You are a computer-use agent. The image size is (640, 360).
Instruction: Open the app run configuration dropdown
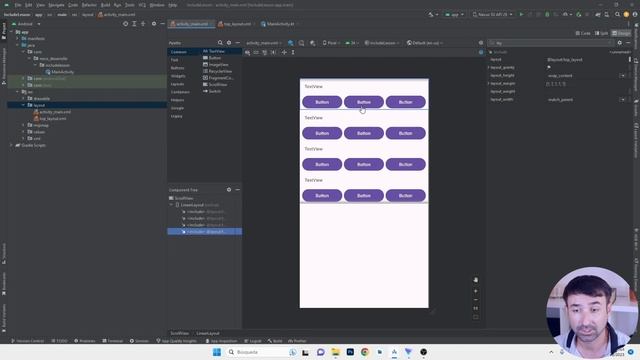click(454, 14)
